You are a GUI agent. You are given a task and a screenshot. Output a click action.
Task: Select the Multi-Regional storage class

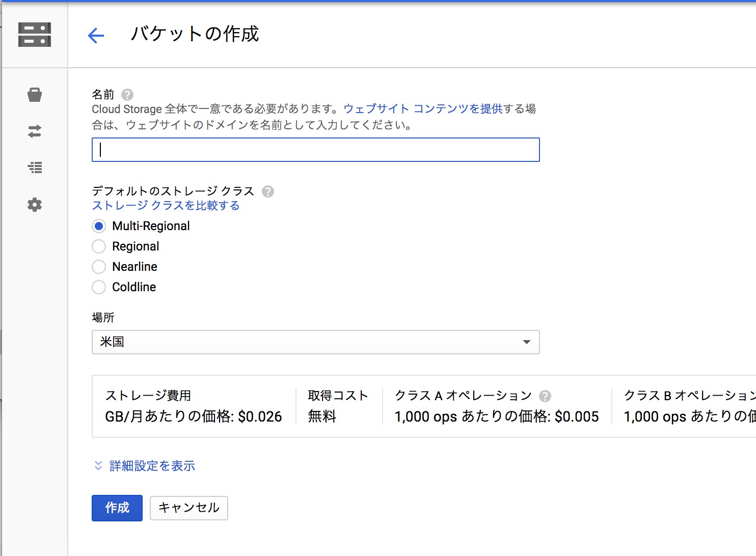point(99,226)
